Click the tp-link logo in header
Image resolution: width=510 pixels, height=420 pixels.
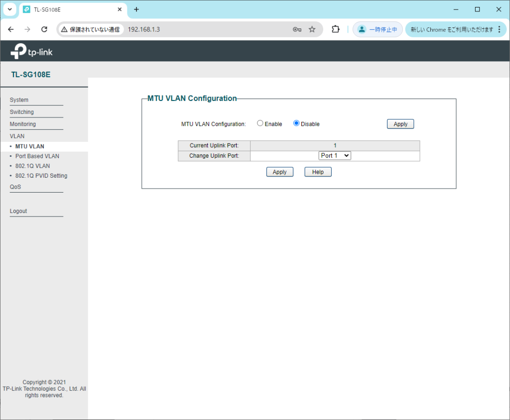(x=31, y=51)
